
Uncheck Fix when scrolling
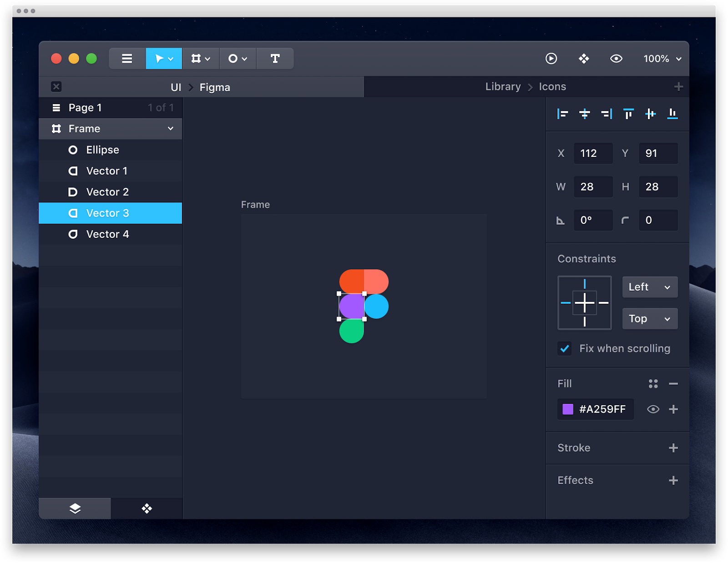565,349
